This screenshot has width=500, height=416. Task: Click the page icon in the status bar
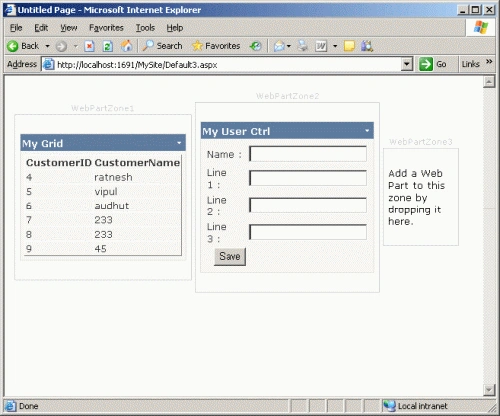coord(10,406)
